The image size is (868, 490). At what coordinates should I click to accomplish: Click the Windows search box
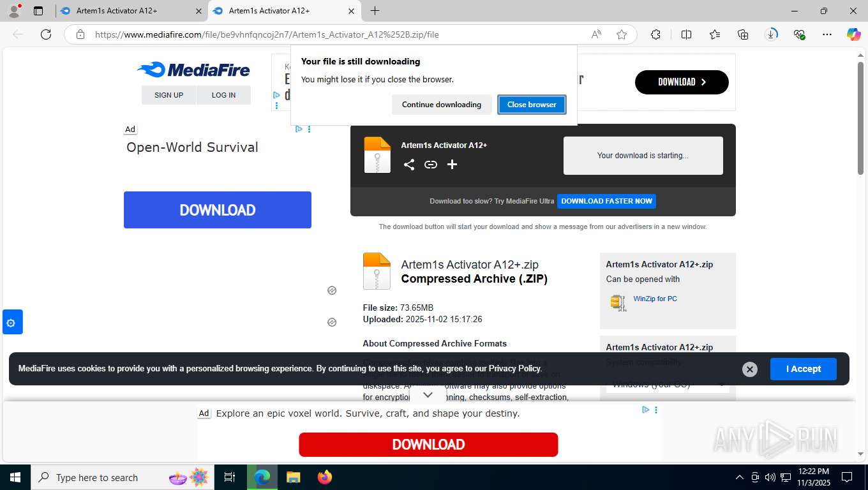pyautogui.click(x=121, y=477)
